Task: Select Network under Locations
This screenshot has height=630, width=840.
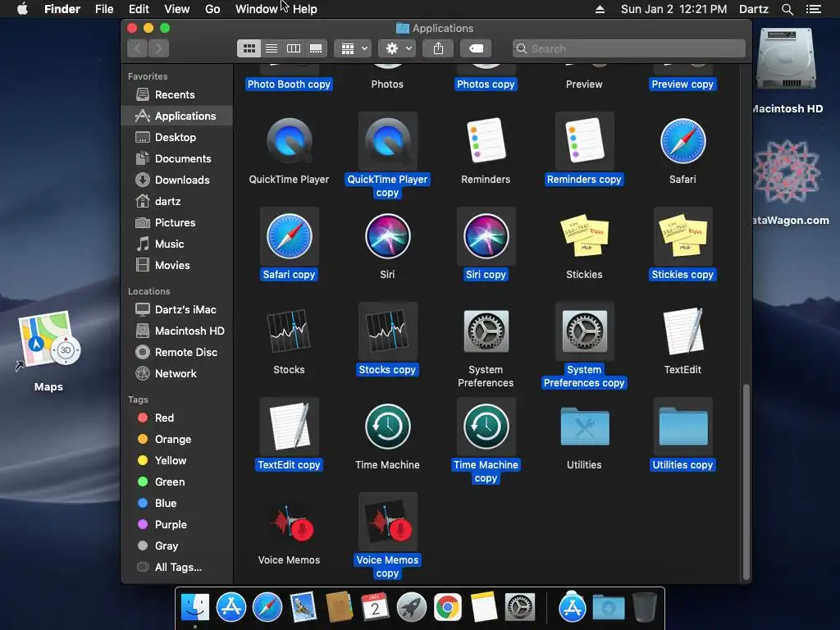Action: [177, 373]
